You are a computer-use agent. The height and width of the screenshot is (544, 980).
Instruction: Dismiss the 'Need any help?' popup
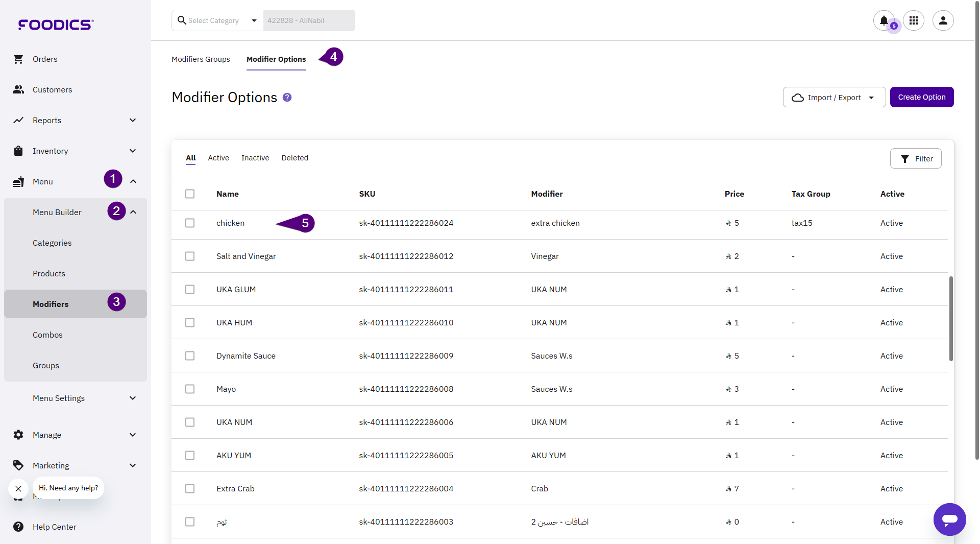(18, 489)
